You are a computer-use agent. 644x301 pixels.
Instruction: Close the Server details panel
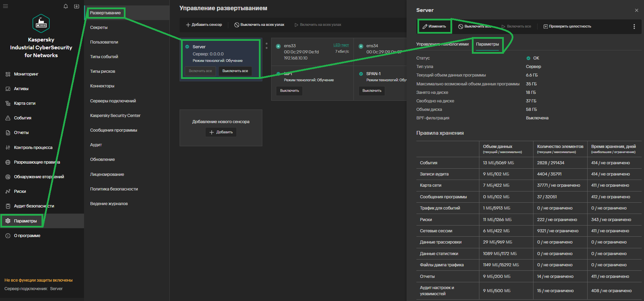(x=637, y=10)
